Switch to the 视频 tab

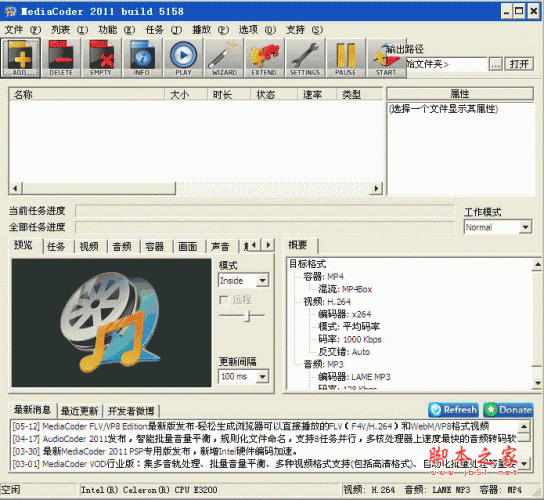pos(90,247)
